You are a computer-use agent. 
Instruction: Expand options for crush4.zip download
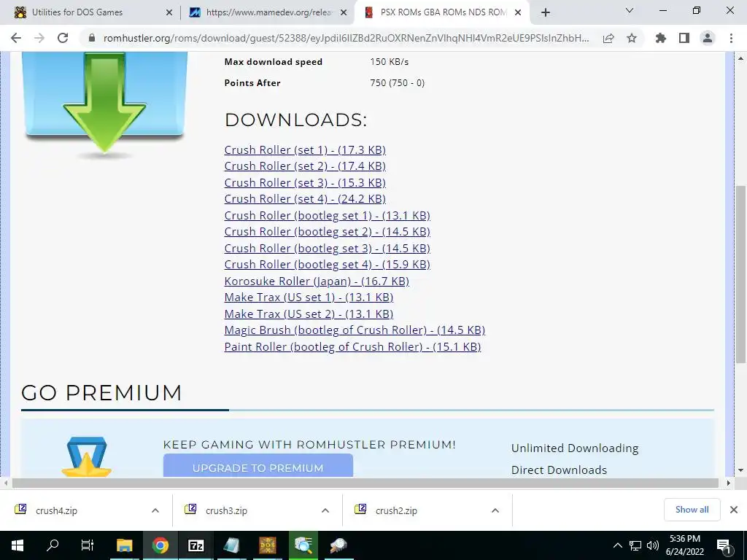point(155,510)
